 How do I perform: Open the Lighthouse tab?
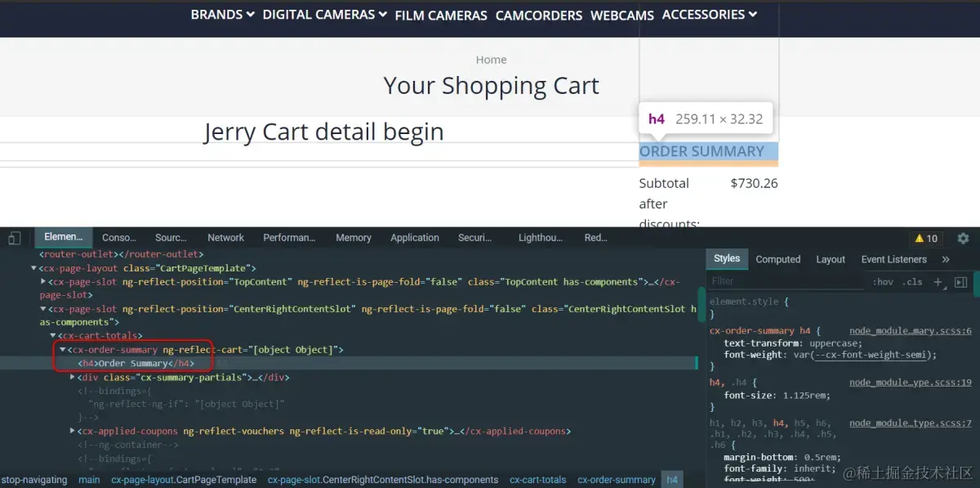point(541,238)
